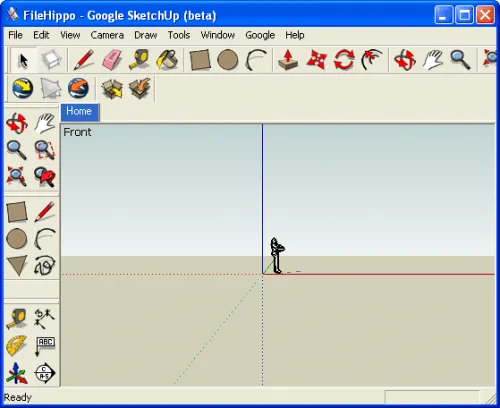Image resolution: width=500 pixels, height=408 pixels.
Task: Select Pan hand in left palette
Action: [45, 123]
